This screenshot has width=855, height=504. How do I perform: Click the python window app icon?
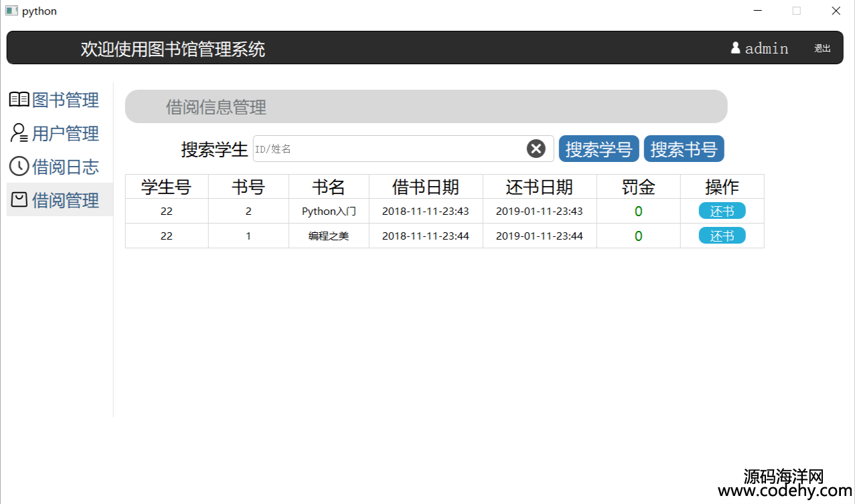tap(11, 11)
